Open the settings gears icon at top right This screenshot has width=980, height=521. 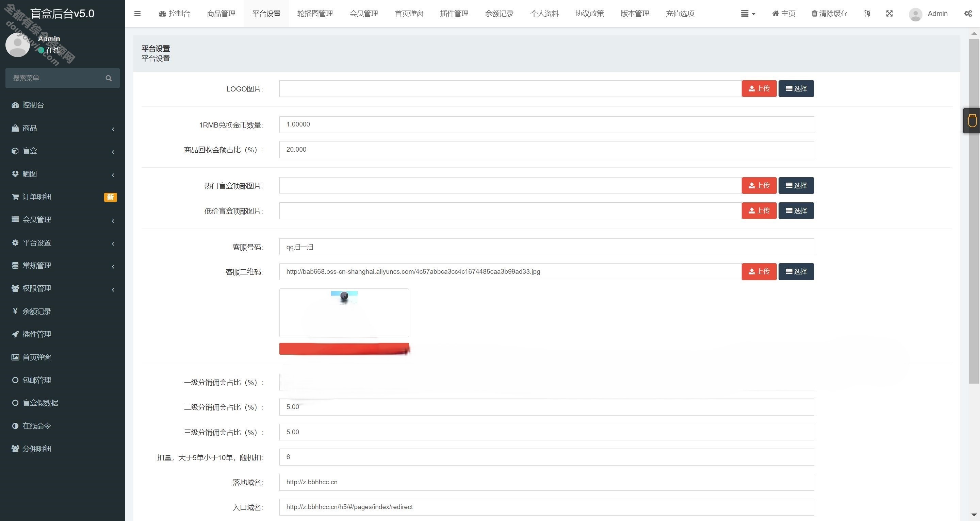point(968,14)
